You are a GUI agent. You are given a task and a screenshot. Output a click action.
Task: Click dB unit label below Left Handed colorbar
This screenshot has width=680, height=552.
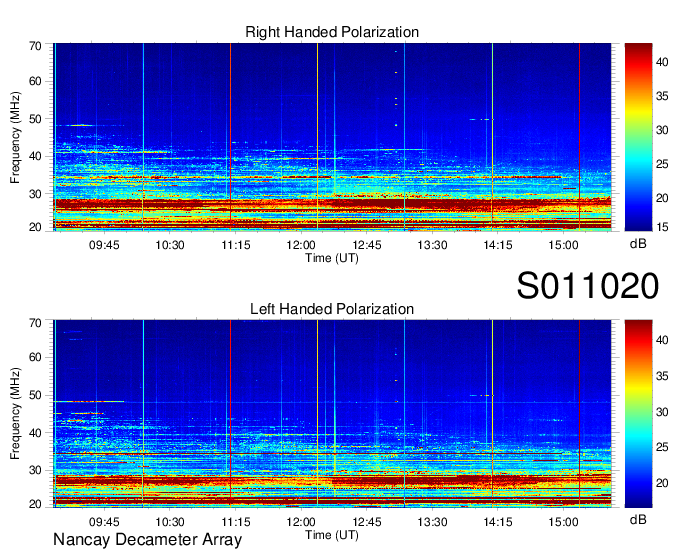point(638,519)
